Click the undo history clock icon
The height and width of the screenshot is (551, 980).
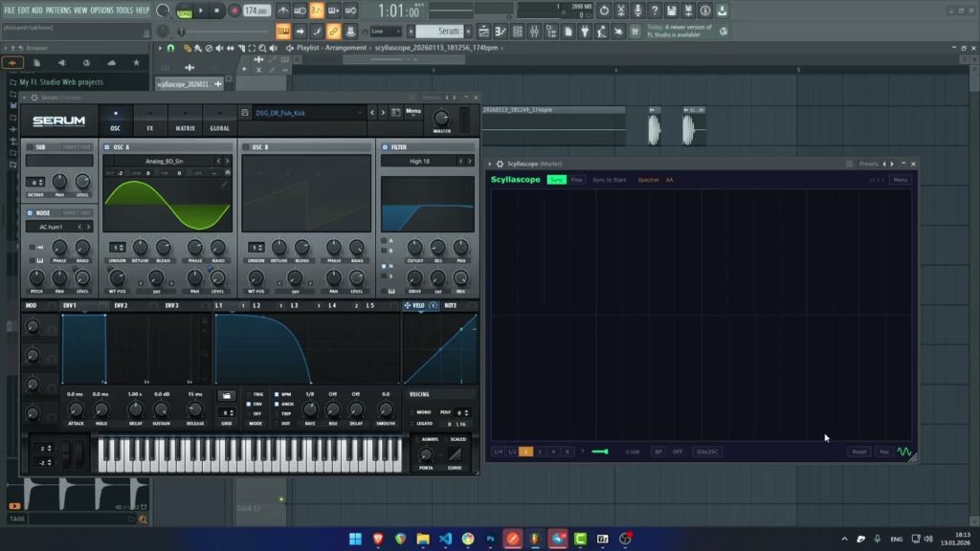click(x=604, y=11)
